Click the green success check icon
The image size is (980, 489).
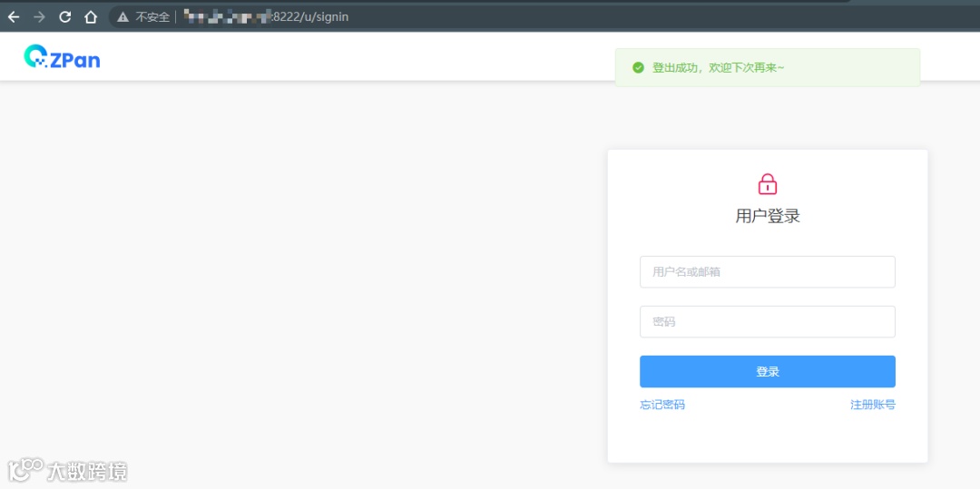point(638,67)
